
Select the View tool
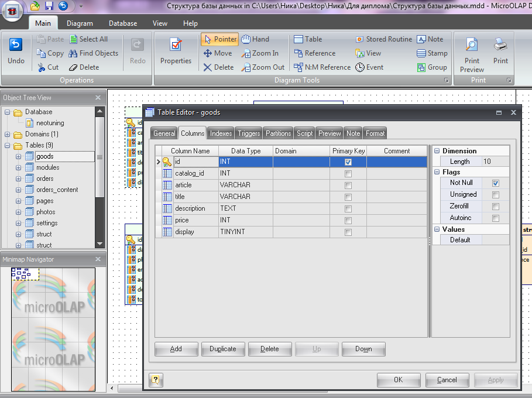point(368,53)
